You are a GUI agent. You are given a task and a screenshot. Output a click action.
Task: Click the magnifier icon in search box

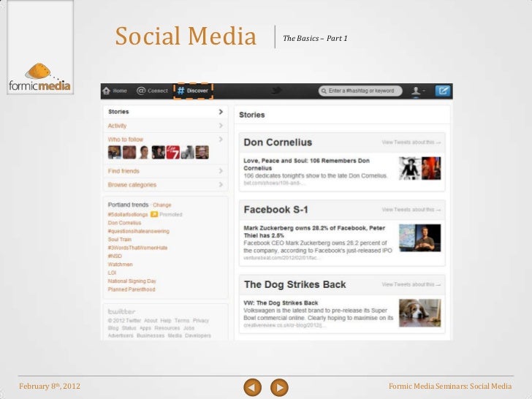[324, 91]
